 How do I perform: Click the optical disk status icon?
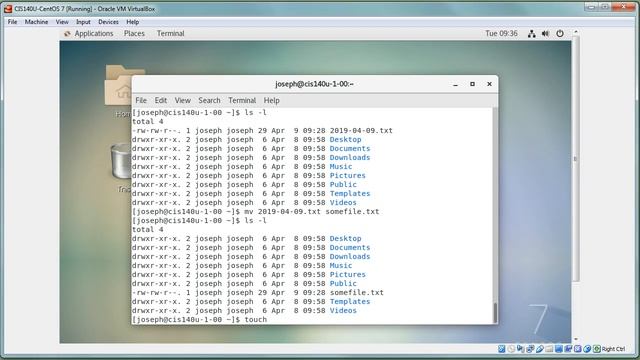(511, 349)
